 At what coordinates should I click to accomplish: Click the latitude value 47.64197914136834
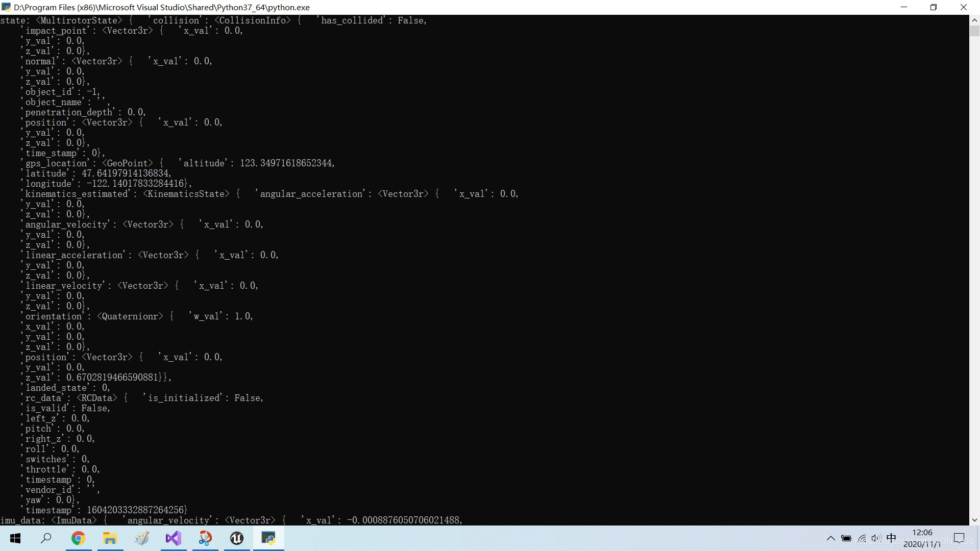tap(126, 173)
